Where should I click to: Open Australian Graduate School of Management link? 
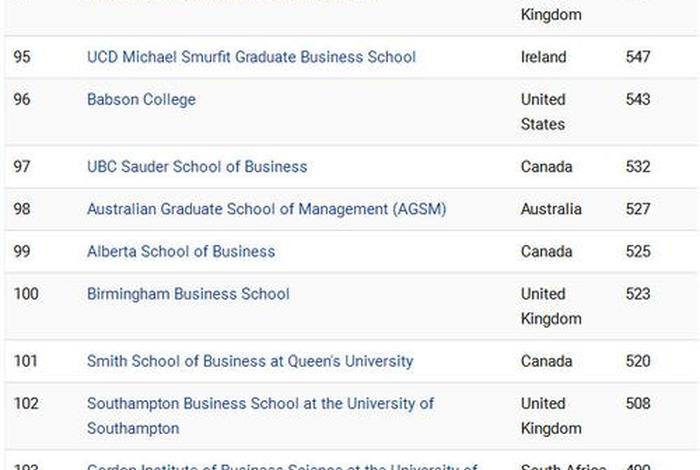pos(267,209)
